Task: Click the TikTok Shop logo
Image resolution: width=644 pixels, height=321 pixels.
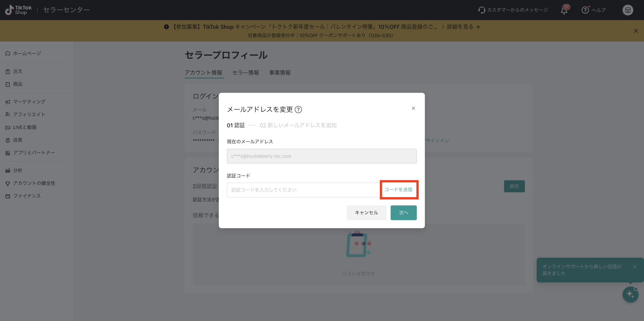Action: [18, 10]
